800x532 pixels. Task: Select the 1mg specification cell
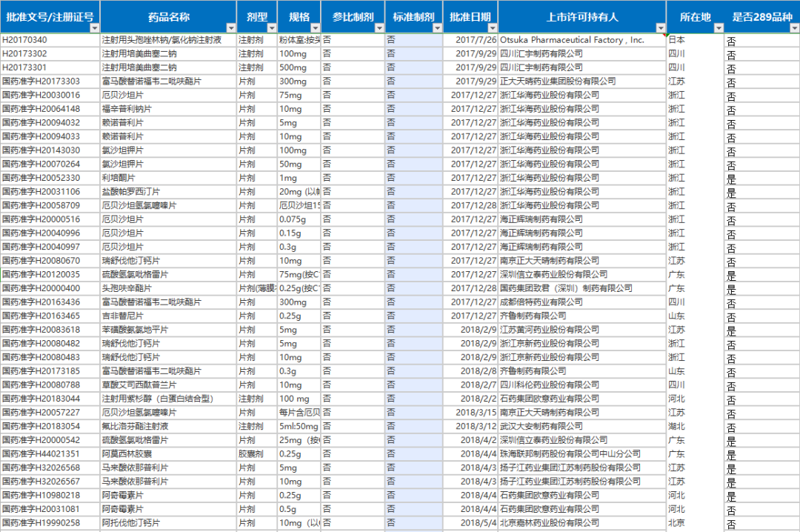pos(299,178)
